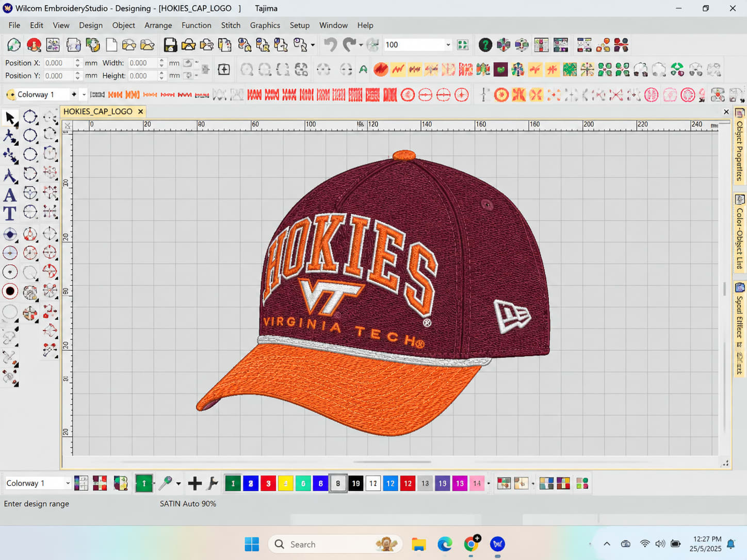
Task: Open the Color-Object List side panel
Action: point(740,233)
